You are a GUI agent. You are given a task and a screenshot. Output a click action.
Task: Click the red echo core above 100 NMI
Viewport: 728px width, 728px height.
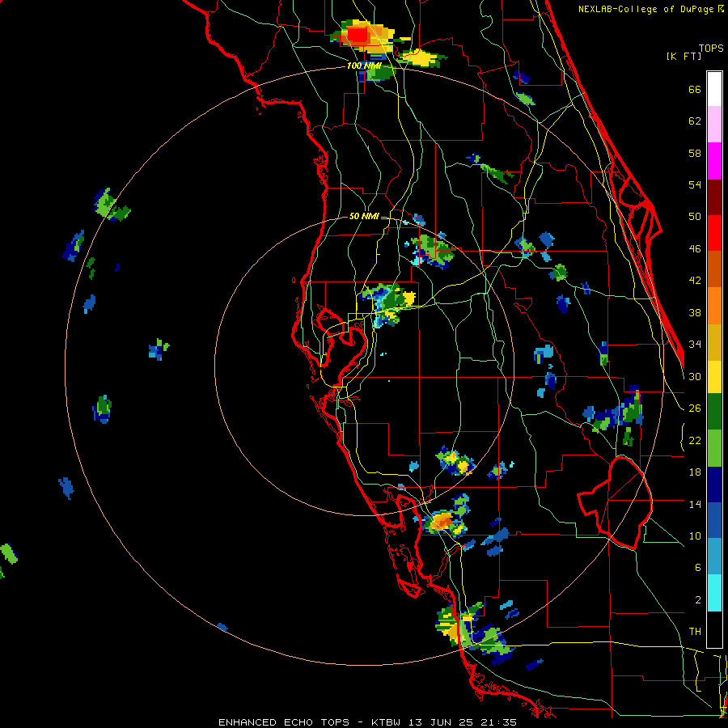358,34
